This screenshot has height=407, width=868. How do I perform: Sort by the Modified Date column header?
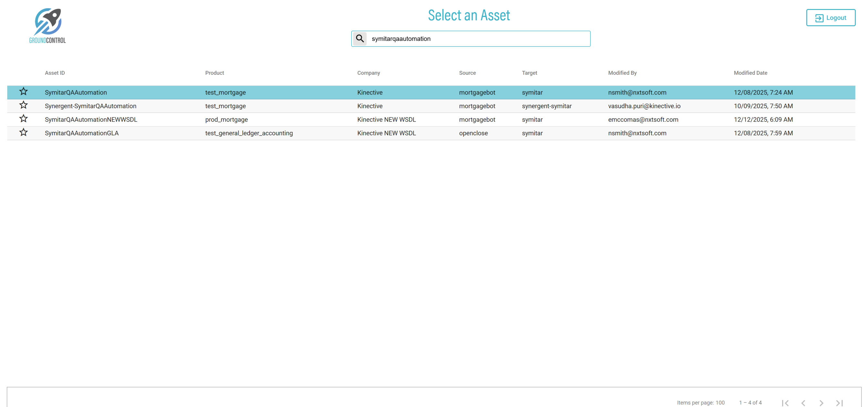point(750,73)
